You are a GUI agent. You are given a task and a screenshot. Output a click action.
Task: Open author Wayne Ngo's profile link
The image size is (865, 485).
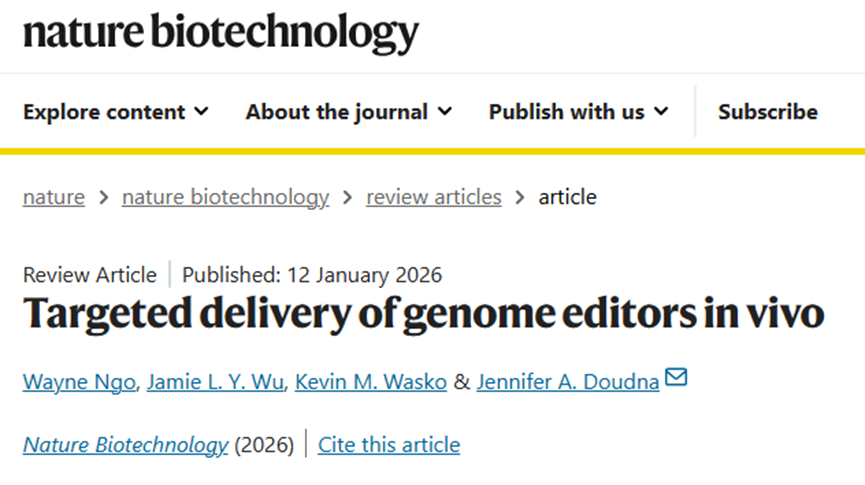click(79, 382)
